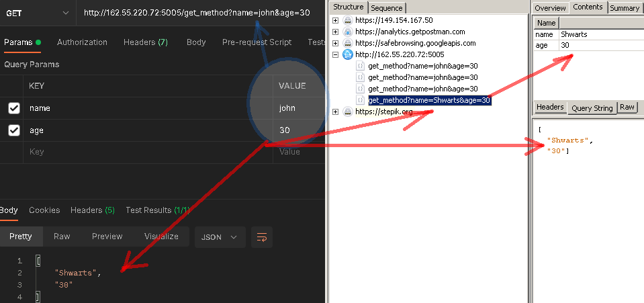Select the https://stepik.org host row
Viewport: 644px width, 303px height.
(x=384, y=112)
